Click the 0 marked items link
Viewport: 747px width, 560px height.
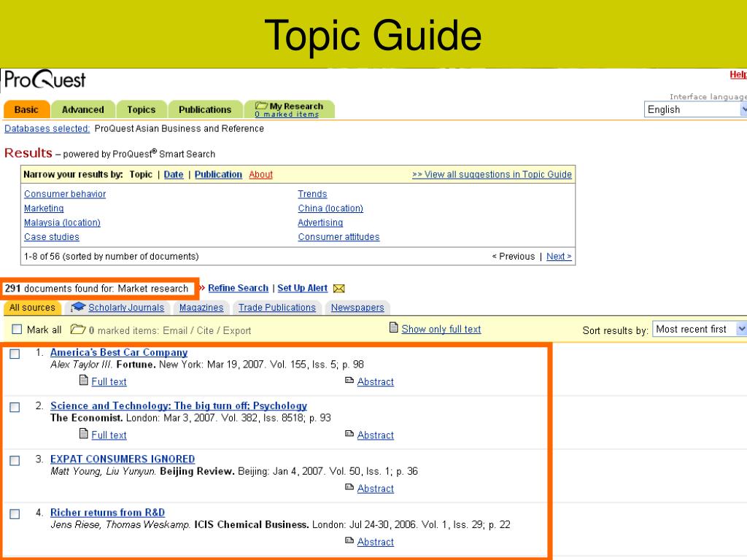click(x=286, y=114)
